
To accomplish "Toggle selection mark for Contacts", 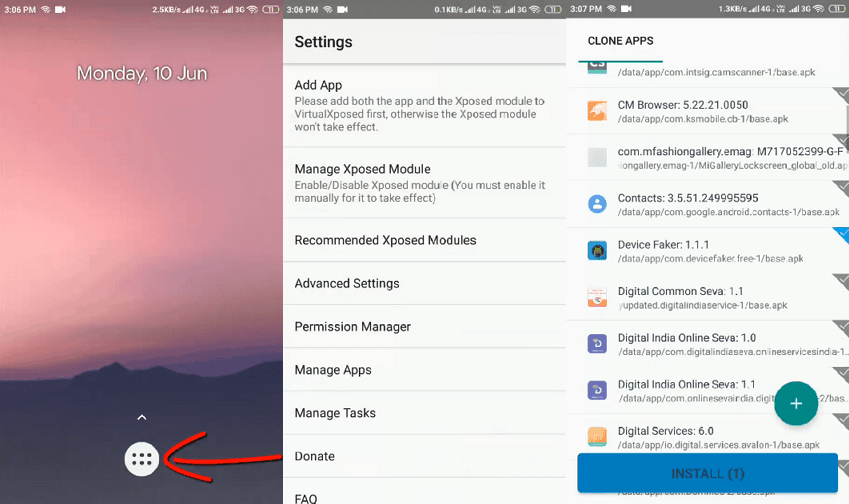I will click(842, 188).
